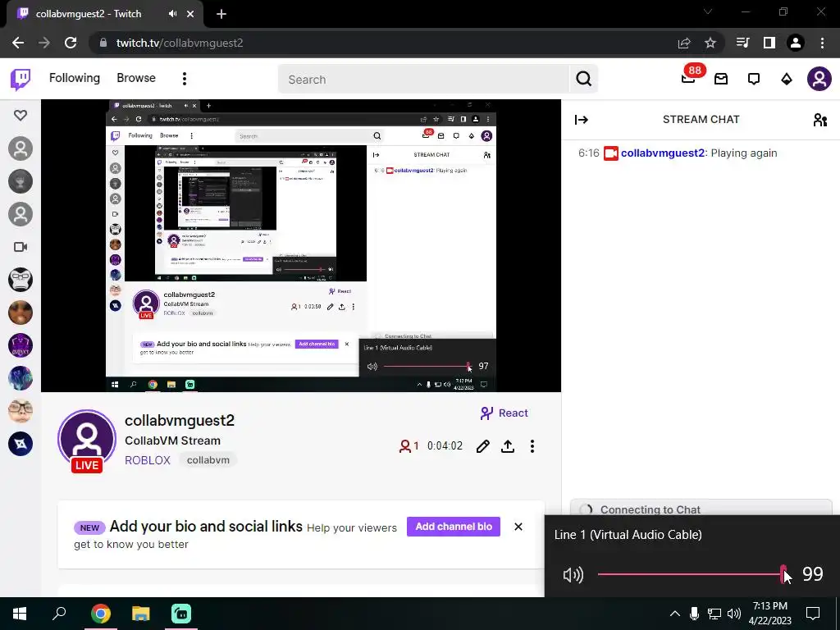Viewport: 840px width, 630px height.
Task: Select the second dark avatar in sidebar
Action: (x=21, y=181)
